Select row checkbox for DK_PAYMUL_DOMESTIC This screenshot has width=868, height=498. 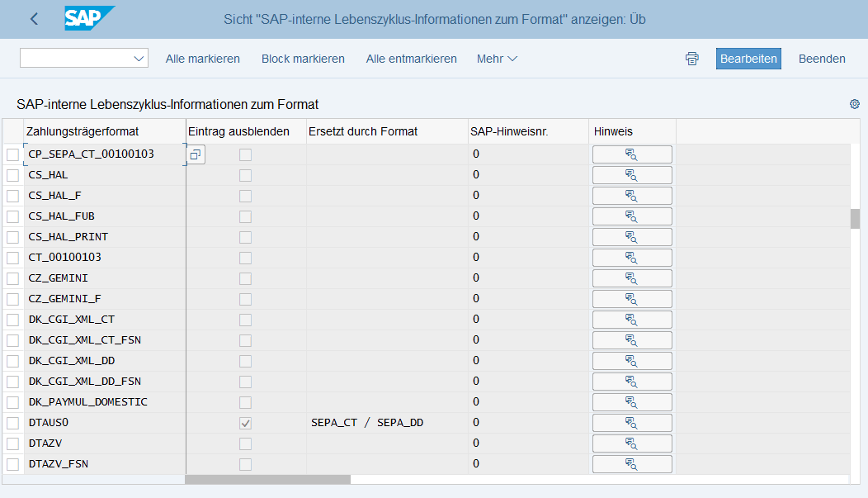pos(12,402)
